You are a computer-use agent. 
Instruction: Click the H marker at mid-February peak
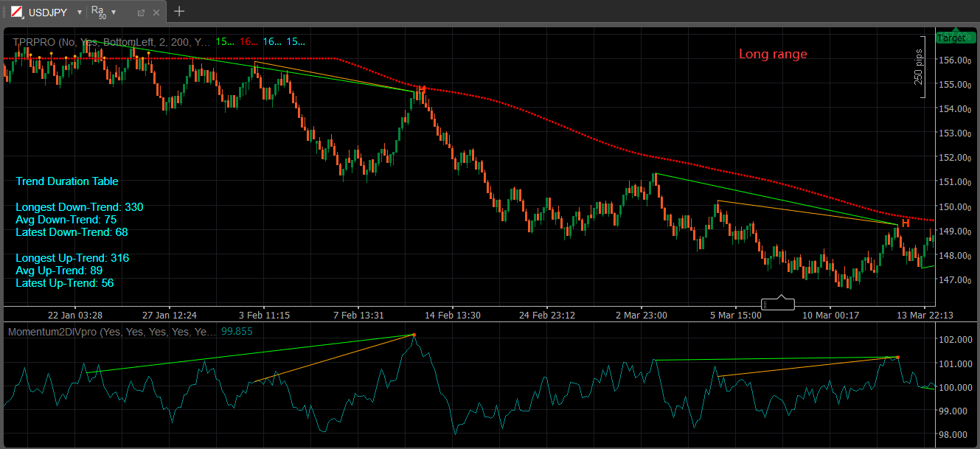point(422,90)
